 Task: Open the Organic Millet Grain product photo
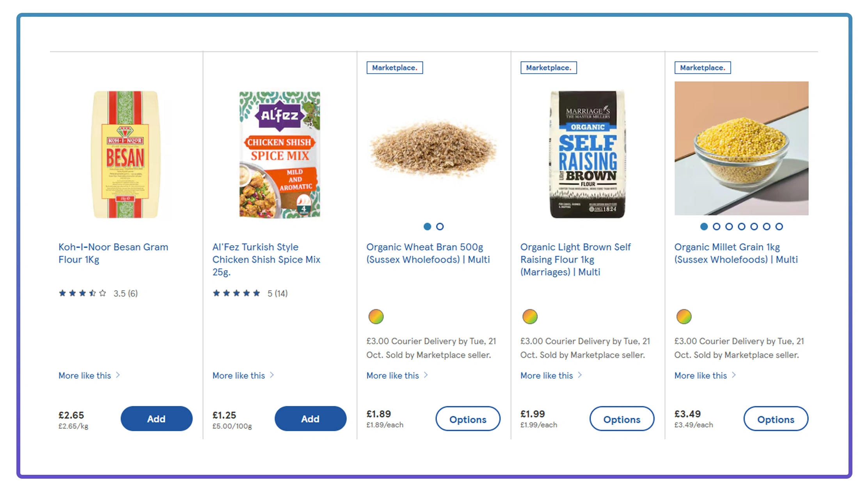point(741,148)
